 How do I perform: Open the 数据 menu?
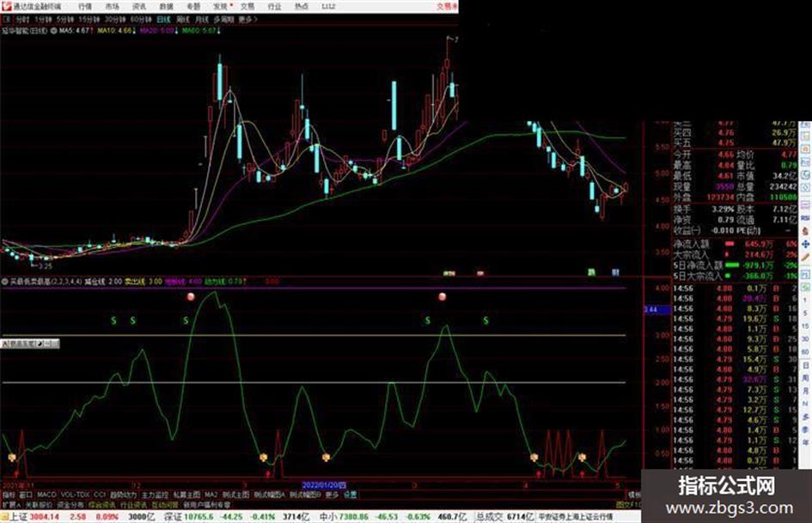[166, 6]
